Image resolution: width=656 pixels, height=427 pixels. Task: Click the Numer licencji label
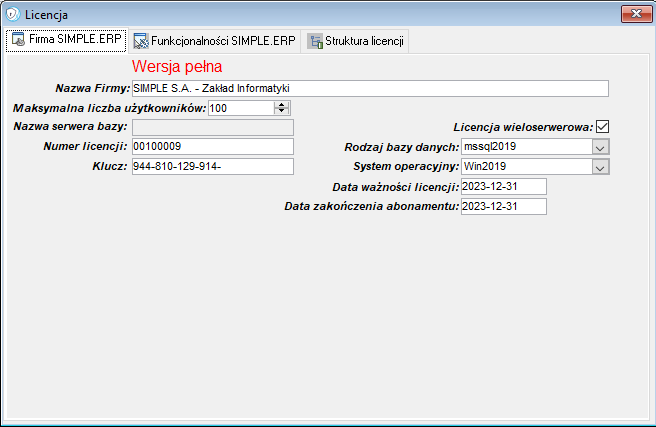coord(85,146)
